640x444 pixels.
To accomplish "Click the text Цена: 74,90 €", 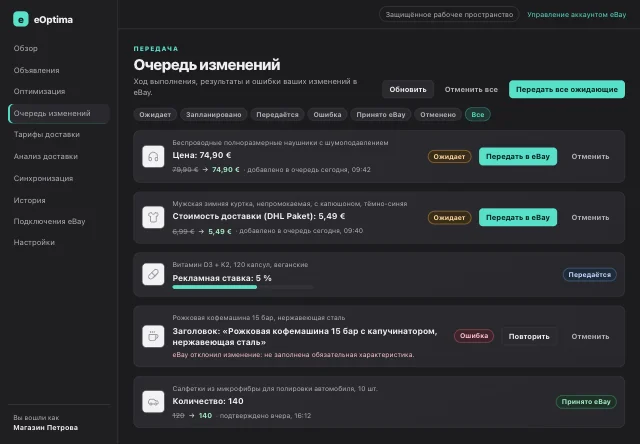I will (x=202, y=155).
